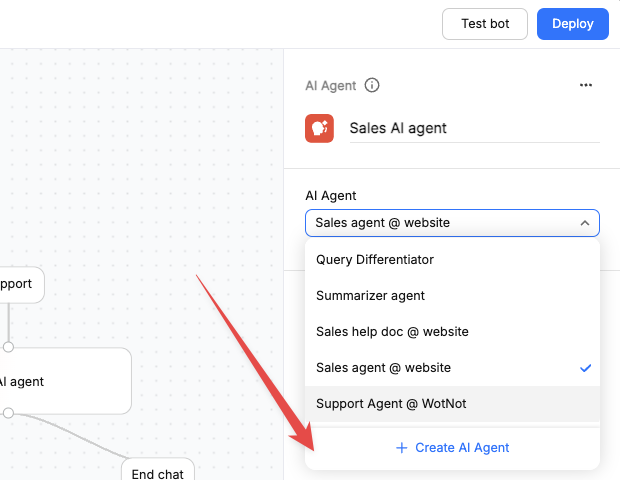The height and width of the screenshot is (480, 620).
Task: Click the output connector circle below AI agent node
Action: [x=8, y=413]
